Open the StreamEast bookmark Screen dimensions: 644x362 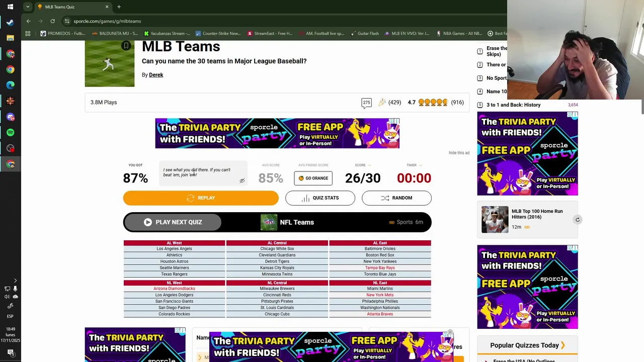[x=270, y=34]
